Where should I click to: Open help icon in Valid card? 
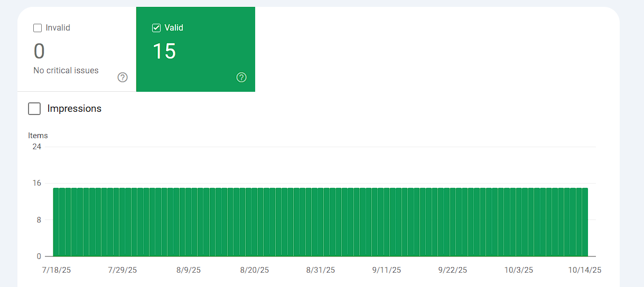241,78
